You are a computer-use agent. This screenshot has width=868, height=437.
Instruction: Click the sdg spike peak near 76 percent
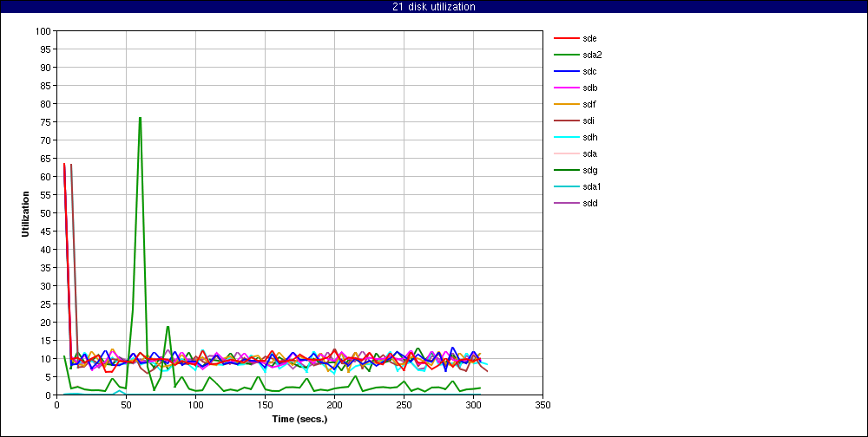coord(140,118)
